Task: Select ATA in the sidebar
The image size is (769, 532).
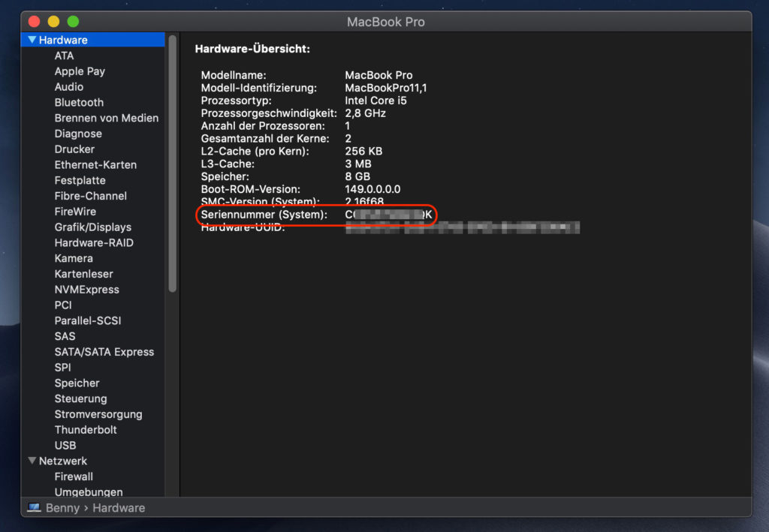Action: (x=65, y=56)
